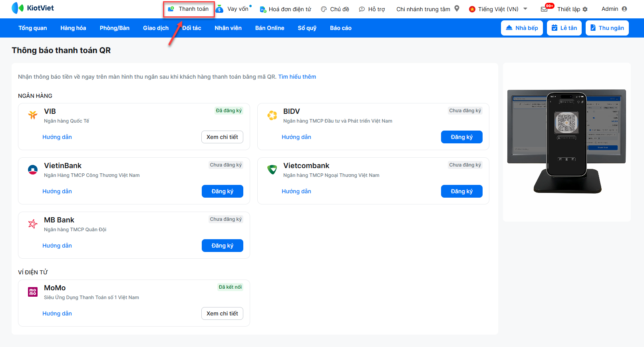Open the Hàng hóa menu
The width and height of the screenshot is (644, 347).
click(73, 28)
